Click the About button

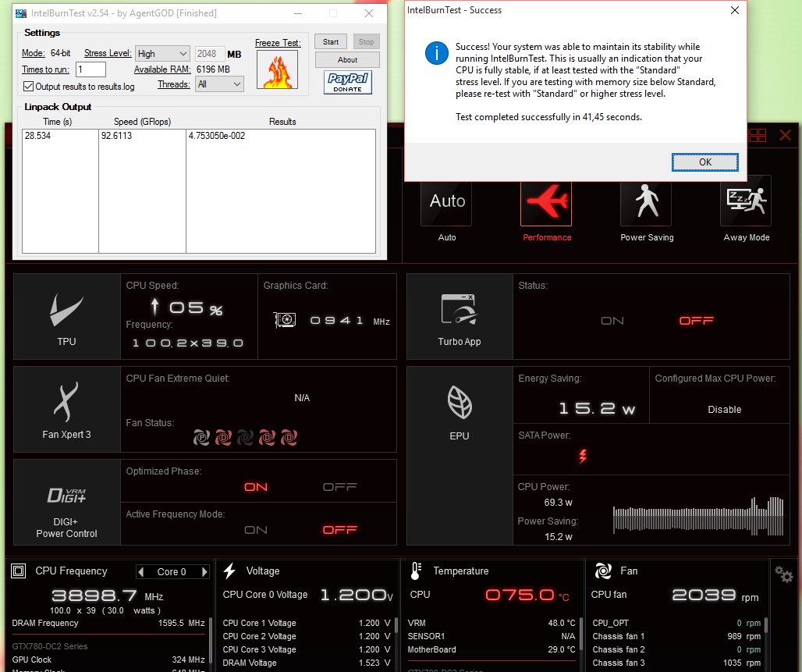pyautogui.click(x=347, y=60)
